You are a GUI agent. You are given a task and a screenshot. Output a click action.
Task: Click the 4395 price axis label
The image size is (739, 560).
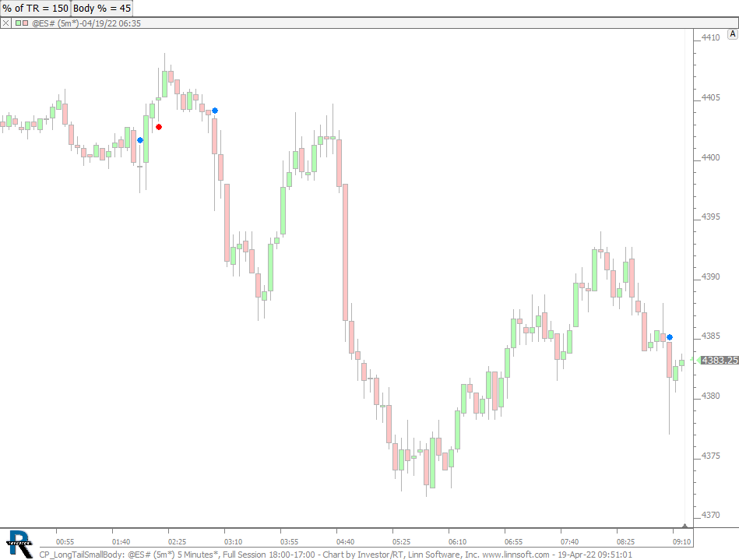[x=711, y=217]
